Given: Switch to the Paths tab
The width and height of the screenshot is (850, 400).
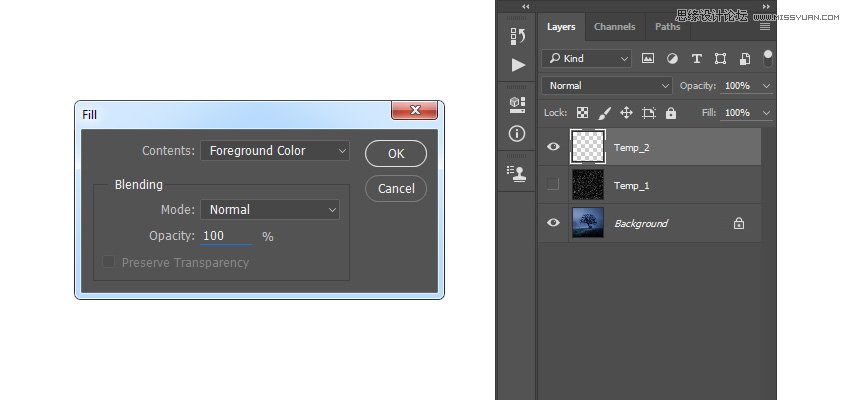Looking at the screenshot, I should point(667,27).
